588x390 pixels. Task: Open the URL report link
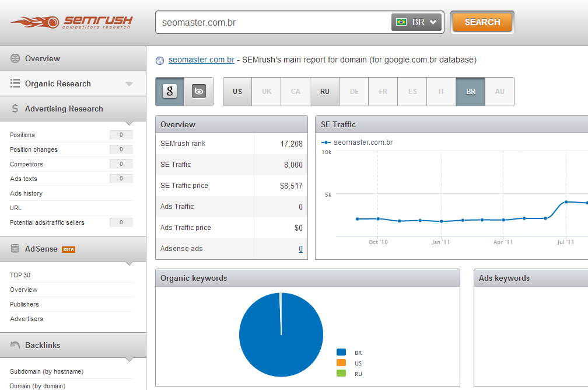pos(16,208)
